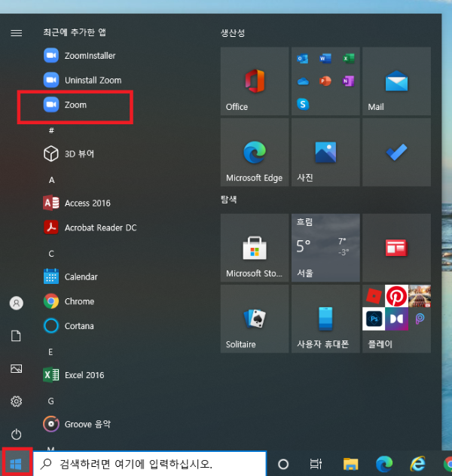Open Groove 음악 app
Viewport: 452px width, 476px height.
pos(77,424)
